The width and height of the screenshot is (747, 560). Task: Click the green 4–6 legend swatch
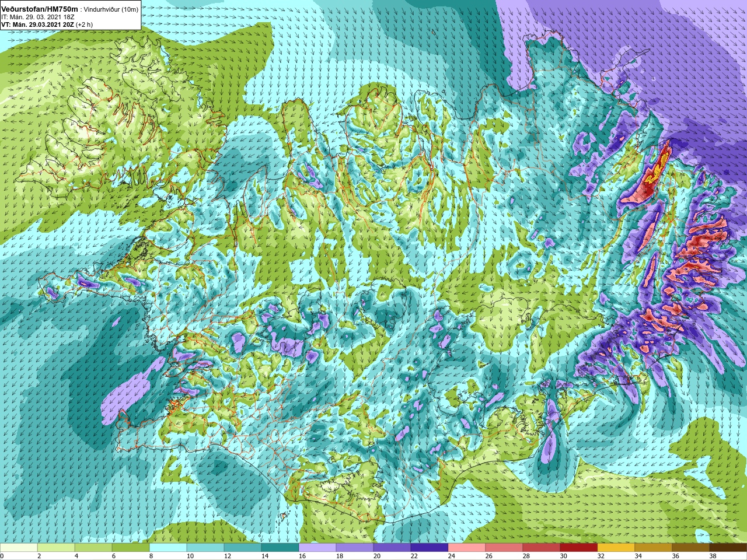[x=93, y=548]
